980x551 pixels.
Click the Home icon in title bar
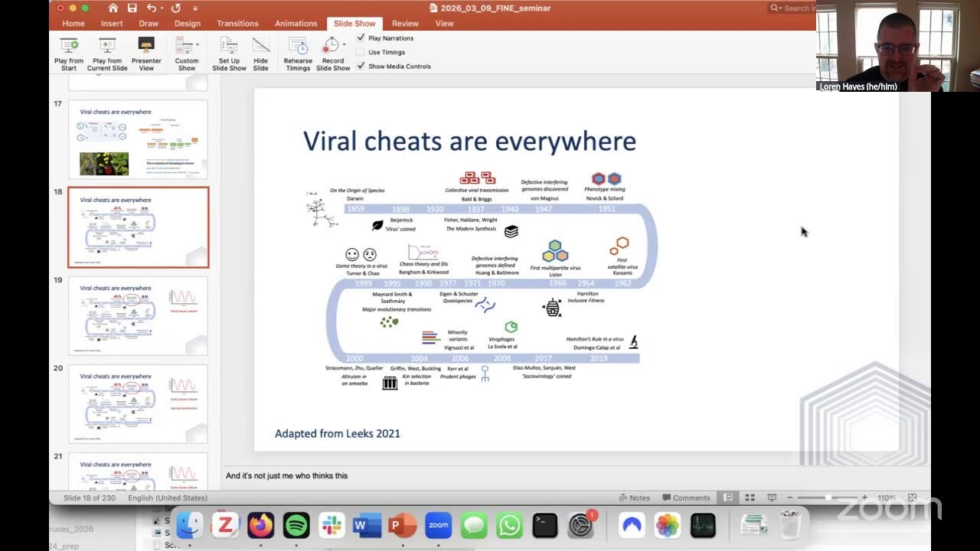click(113, 8)
